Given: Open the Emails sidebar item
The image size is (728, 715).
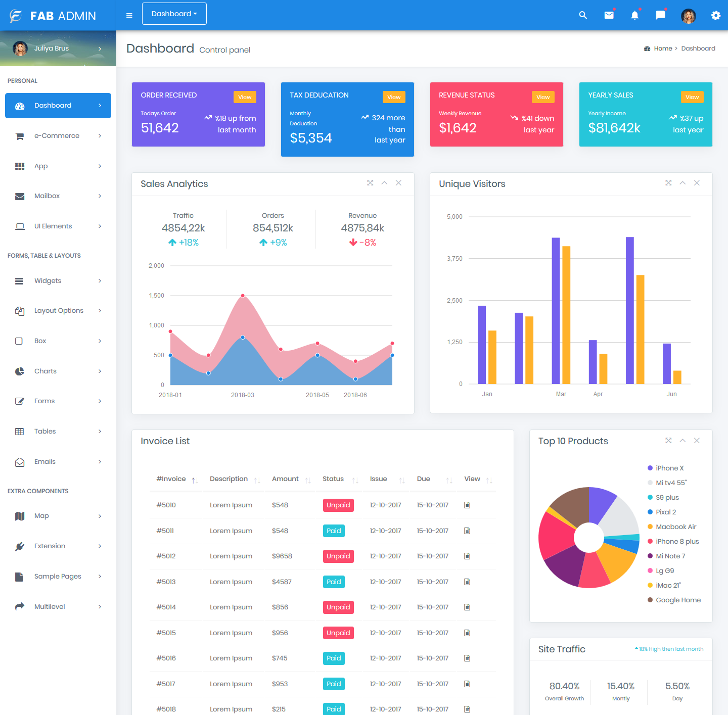Looking at the screenshot, I should [x=58, y=462].
